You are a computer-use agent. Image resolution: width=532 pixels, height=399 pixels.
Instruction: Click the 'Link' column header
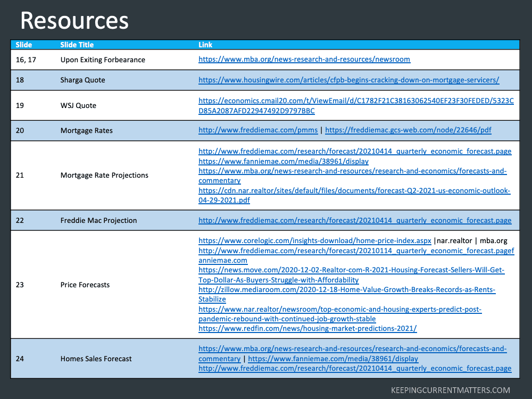coord(205,45)
